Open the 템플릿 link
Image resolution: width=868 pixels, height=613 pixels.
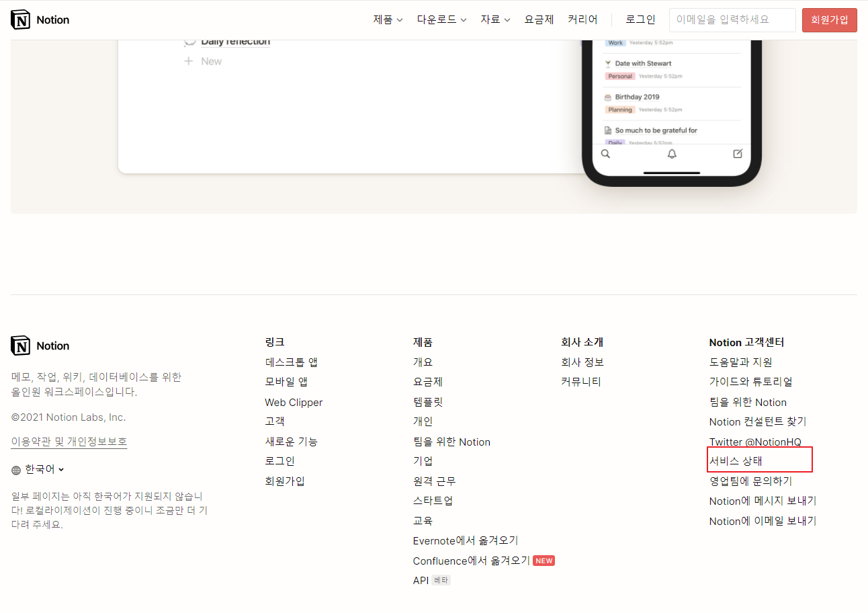(428, 402)
